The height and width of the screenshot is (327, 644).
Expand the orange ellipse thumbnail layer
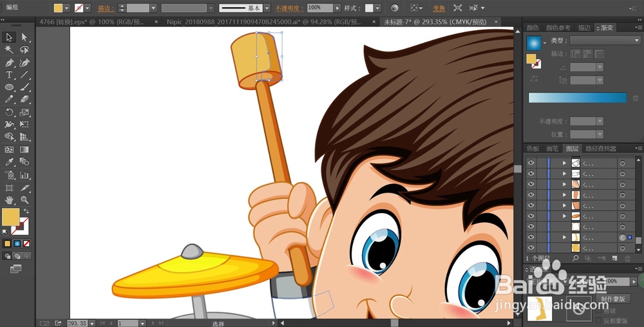pos(564,216)
